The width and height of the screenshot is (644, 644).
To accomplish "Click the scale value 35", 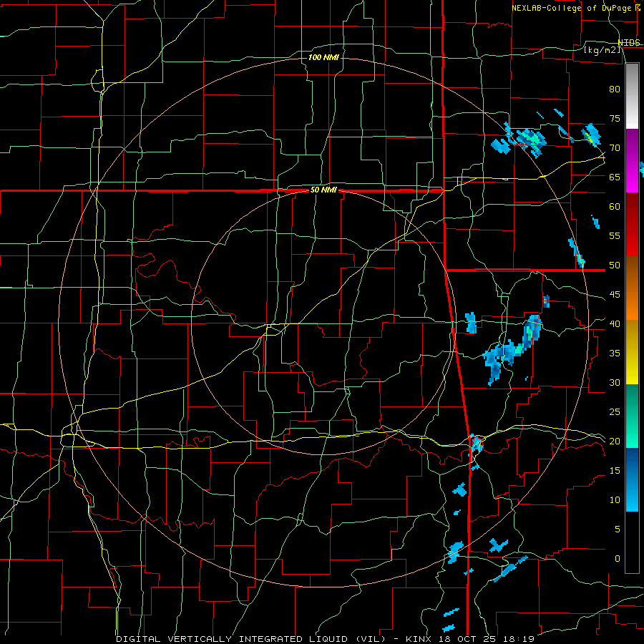I will (x=615, y=353).
